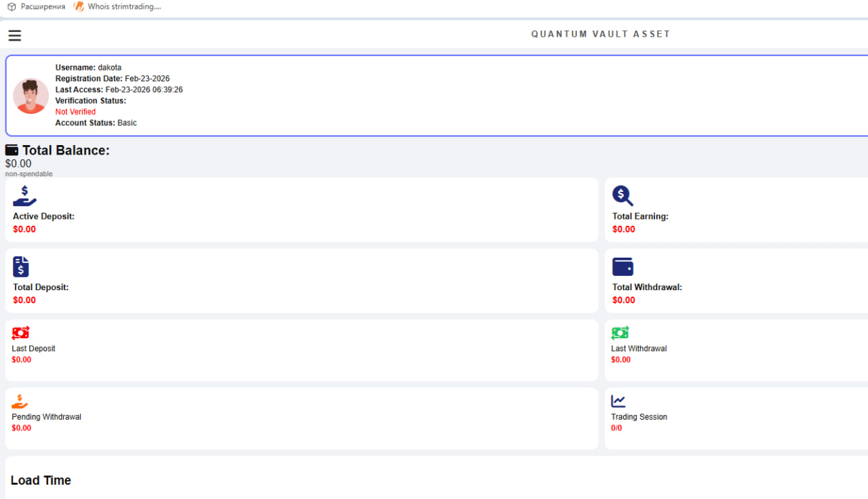The image size is (868, 499).
Task: Click the Total Balance $0.00 amount
Action: tap(18, 163)
